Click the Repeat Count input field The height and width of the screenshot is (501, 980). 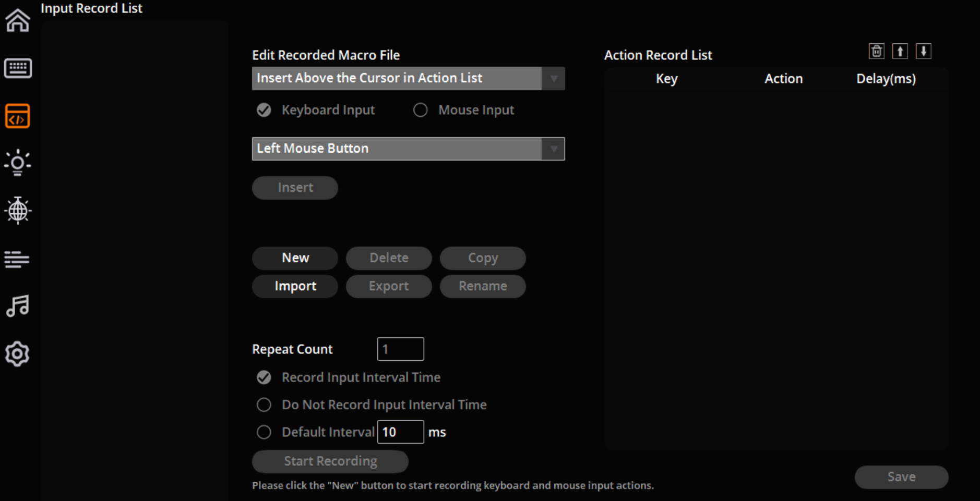coord(400,349)
